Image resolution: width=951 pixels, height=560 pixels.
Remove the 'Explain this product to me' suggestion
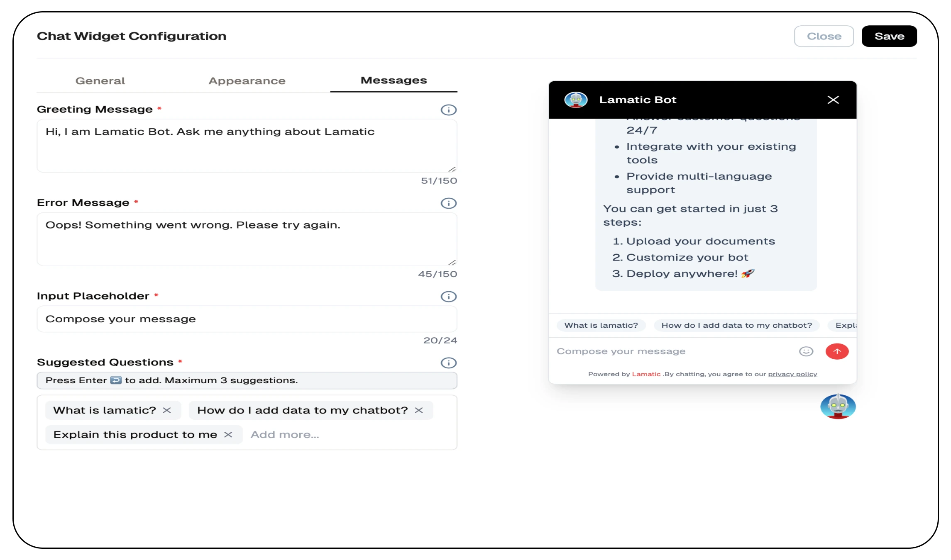(x=229, y=435)
